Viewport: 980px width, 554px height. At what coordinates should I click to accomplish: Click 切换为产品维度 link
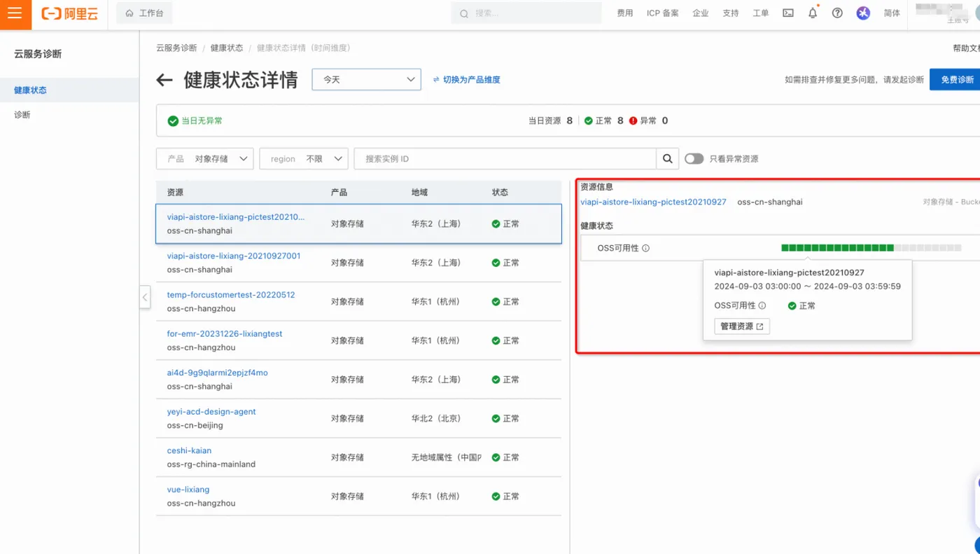point(467,80)
